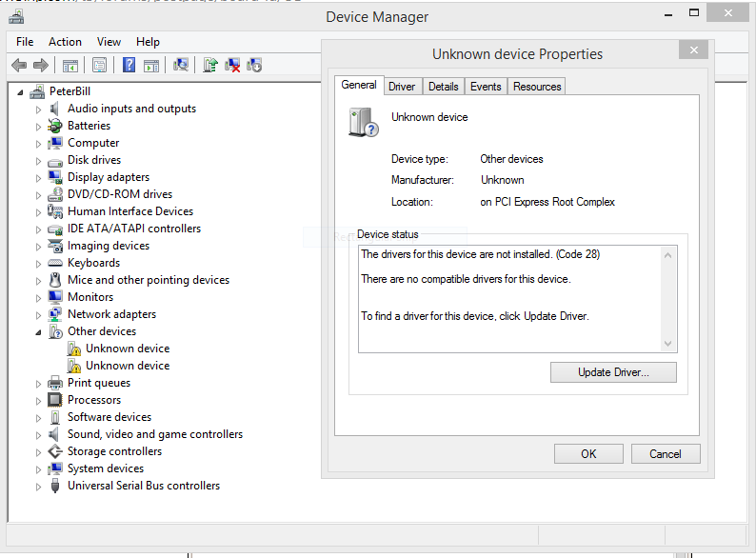Screen dimensions: 756x558
Task: Click the Back arrow in the toolbar
Action: click(18, 65)
